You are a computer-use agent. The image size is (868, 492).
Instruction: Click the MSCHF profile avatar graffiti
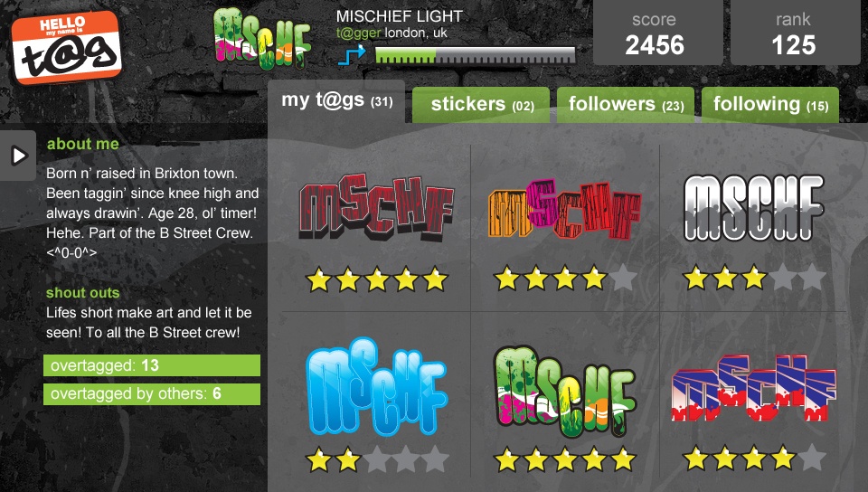point(261,38)
